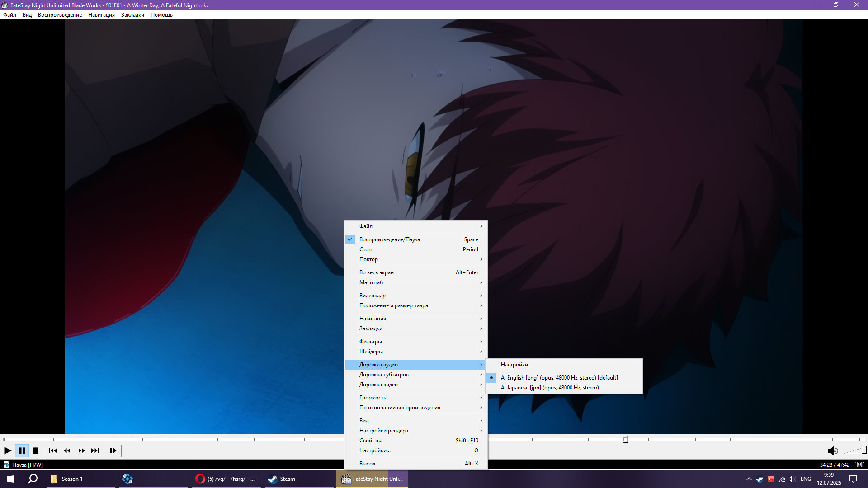Click the 34:28 / 47:42 time display
The width and height of the screenshot is (868, 488).
point(834,465)
